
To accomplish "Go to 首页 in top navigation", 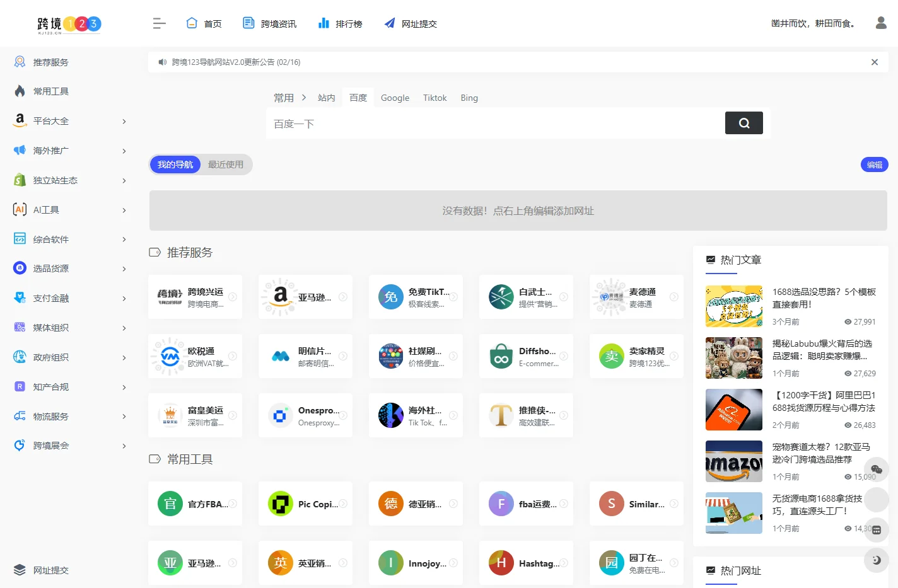I will 204,23.
